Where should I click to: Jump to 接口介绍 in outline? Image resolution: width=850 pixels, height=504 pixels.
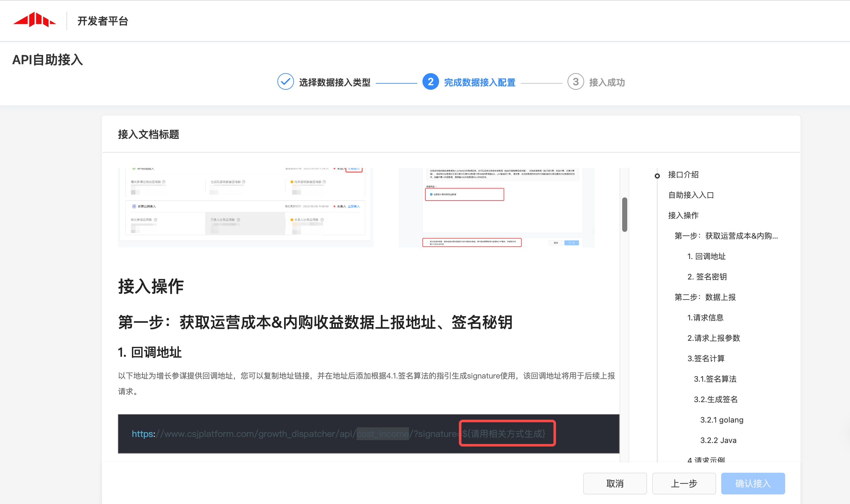pos(683,175)
